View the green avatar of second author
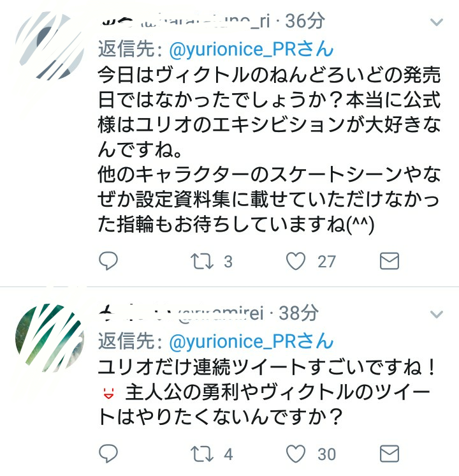This screenshot has width=459, height=476. pos(50,338)
